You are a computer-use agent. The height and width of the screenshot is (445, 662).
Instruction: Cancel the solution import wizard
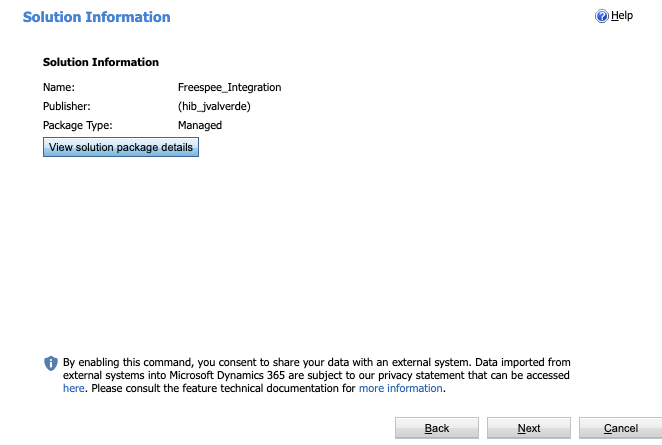(x=621, y=428)
